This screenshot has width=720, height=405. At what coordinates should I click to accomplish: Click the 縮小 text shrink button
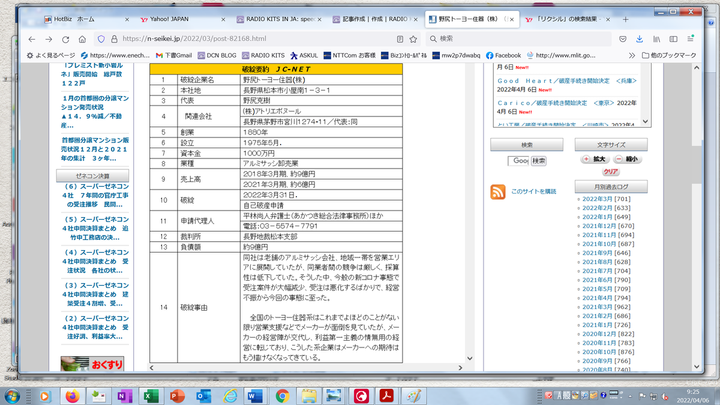(629, 159)
